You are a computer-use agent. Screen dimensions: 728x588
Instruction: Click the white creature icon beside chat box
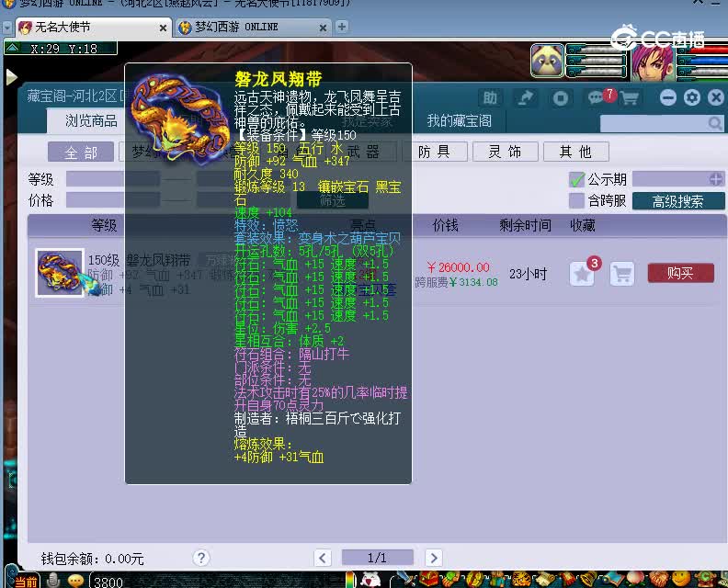click(x=370, y=579)
